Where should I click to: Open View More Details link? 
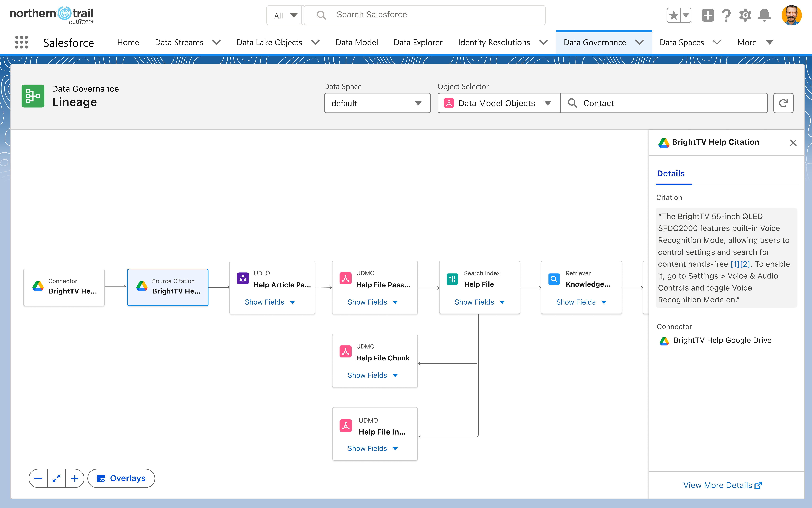click(x=722, y=485)
